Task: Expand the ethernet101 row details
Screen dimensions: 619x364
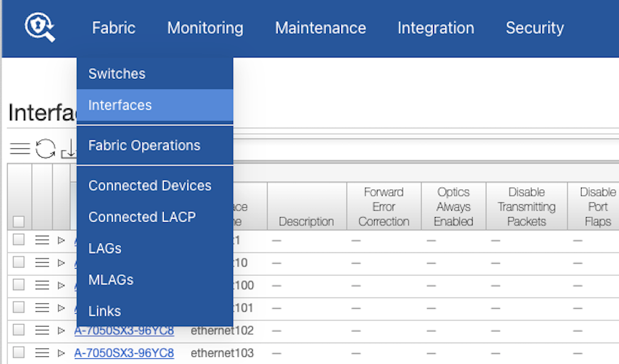Action: [x=61, y=307]
